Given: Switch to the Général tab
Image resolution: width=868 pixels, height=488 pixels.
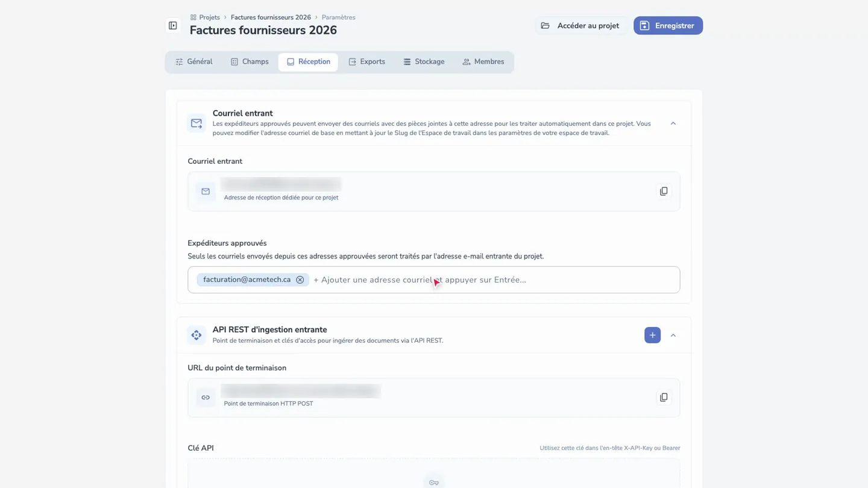Looking at the screenshot, I should coord(194,62).
